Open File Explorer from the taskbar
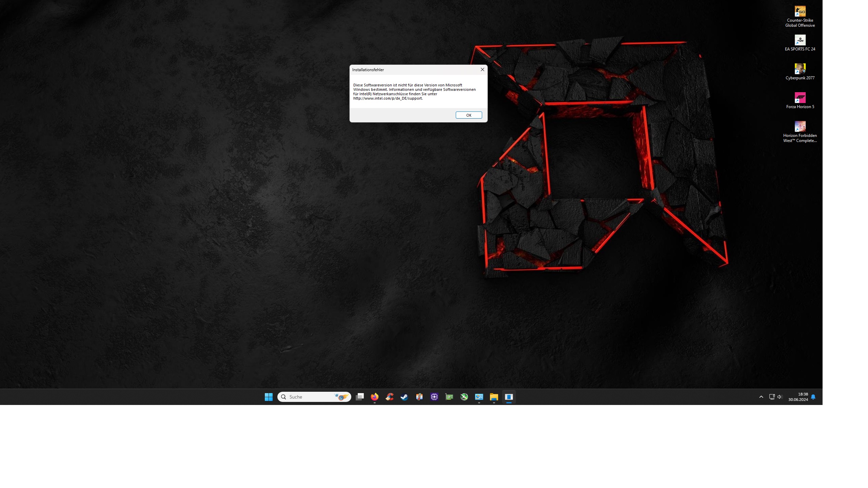This screenshot has height=488, width=868. click(494, 397)
